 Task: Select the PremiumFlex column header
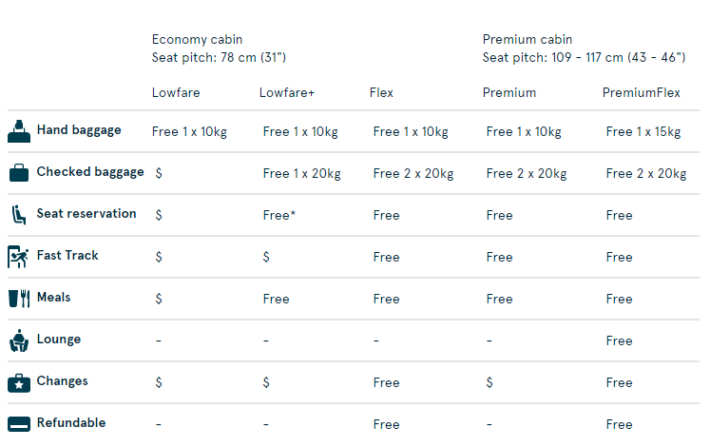(x=641, y=93)
